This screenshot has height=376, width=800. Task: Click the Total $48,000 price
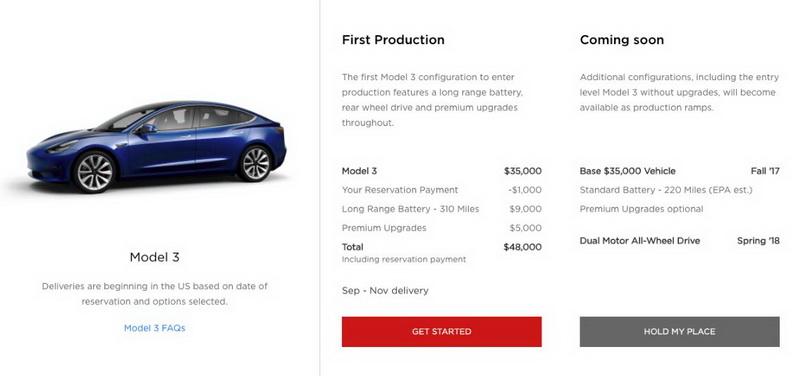[522, 247]
